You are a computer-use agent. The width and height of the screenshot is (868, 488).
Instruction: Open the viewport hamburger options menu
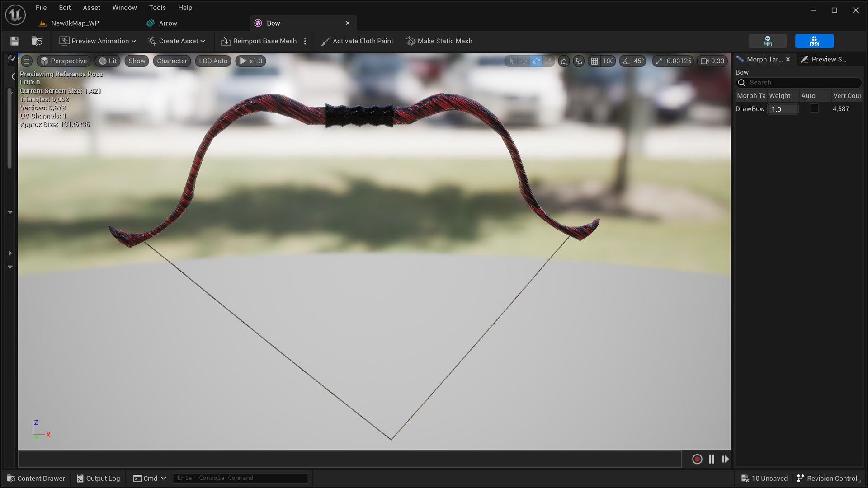click(x=27, y=61)
